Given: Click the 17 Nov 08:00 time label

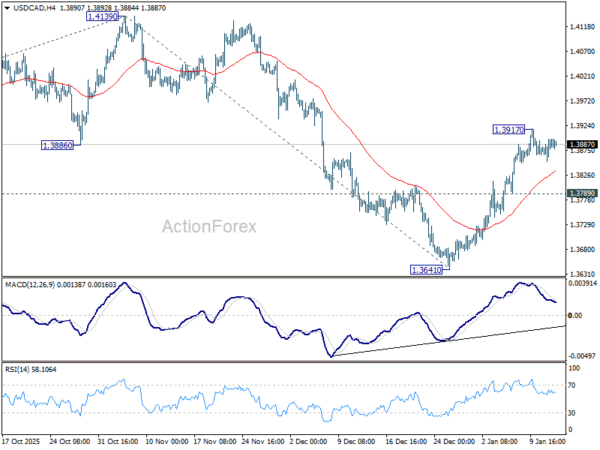Looking at the screenshot, I should click(214, 442).
